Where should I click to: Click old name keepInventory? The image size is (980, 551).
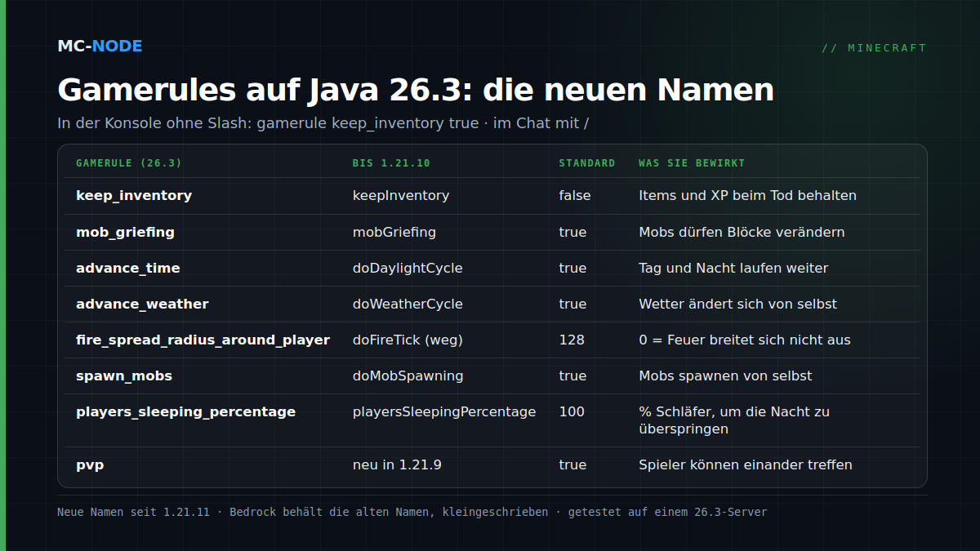[x=401, y=196]
